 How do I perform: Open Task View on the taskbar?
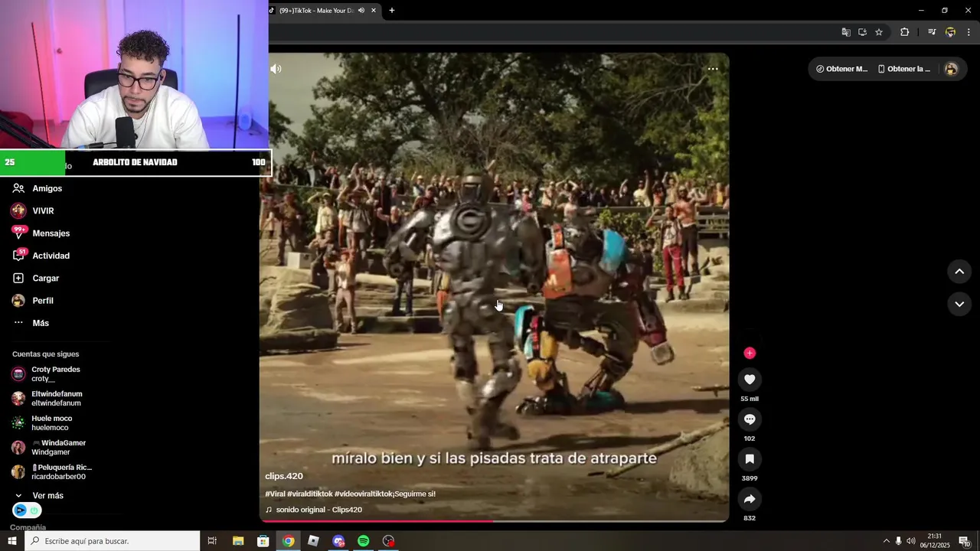coord(212,541)
